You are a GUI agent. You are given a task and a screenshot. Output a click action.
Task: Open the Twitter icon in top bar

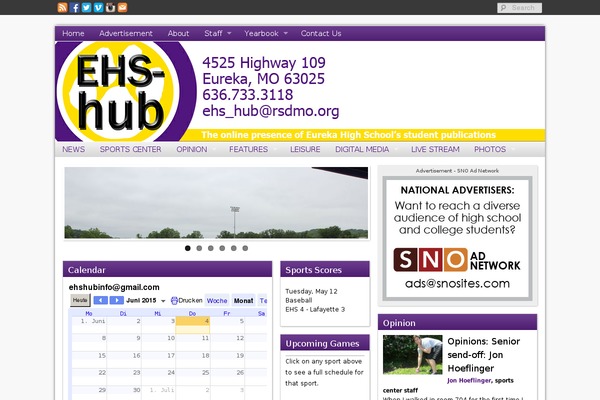coord(86,8)
